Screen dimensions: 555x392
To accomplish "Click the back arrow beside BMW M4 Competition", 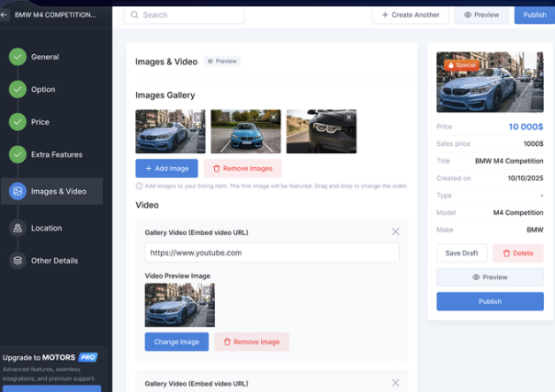I will tap(4, 15).
